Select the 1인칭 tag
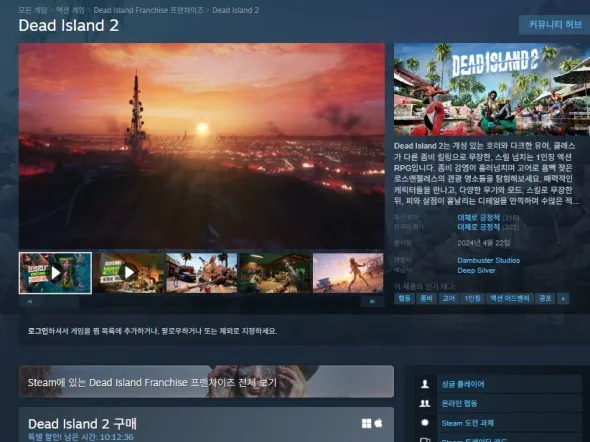This screenshot has height=442, width=590. (x=472, y=299)
